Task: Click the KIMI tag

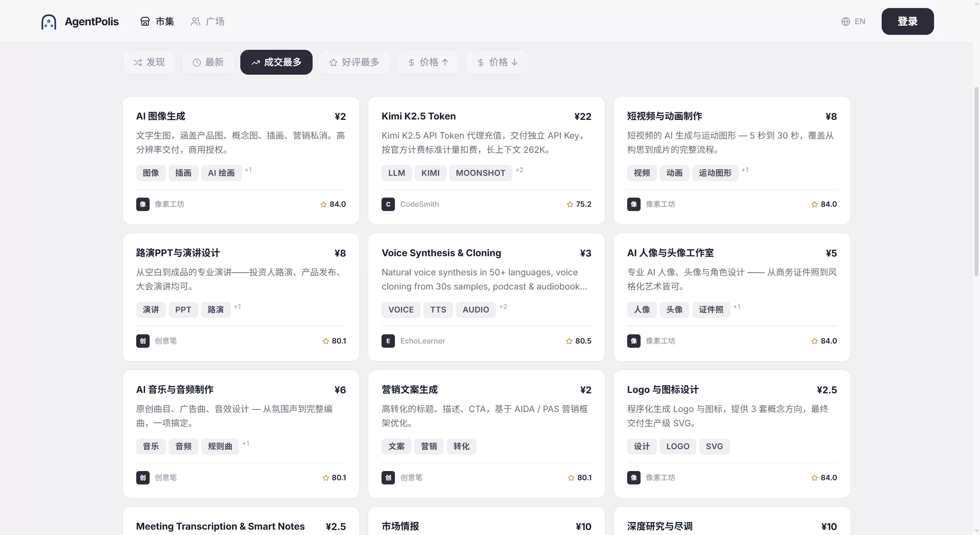Action: coord(430,173)
